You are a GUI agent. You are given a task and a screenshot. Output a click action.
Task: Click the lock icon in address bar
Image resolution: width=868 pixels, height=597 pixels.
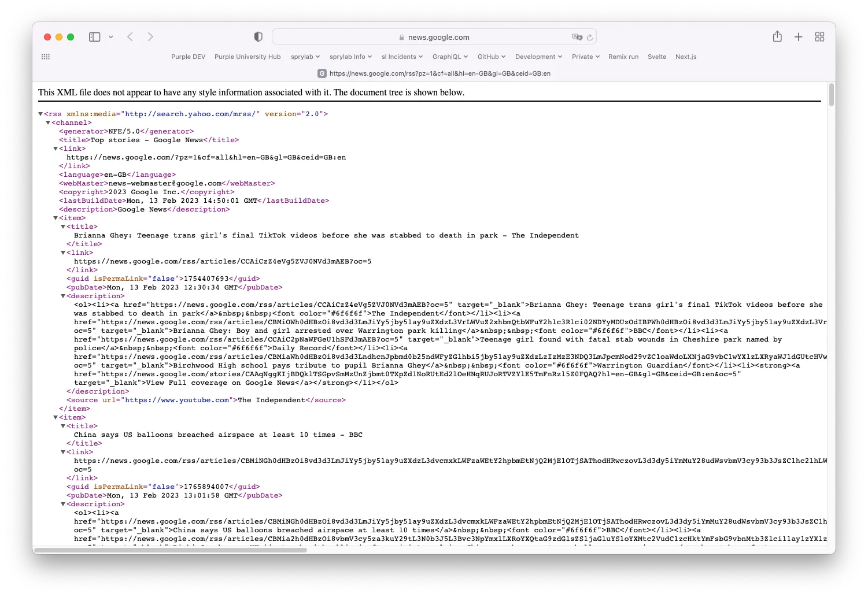click(x=401, y=38)
